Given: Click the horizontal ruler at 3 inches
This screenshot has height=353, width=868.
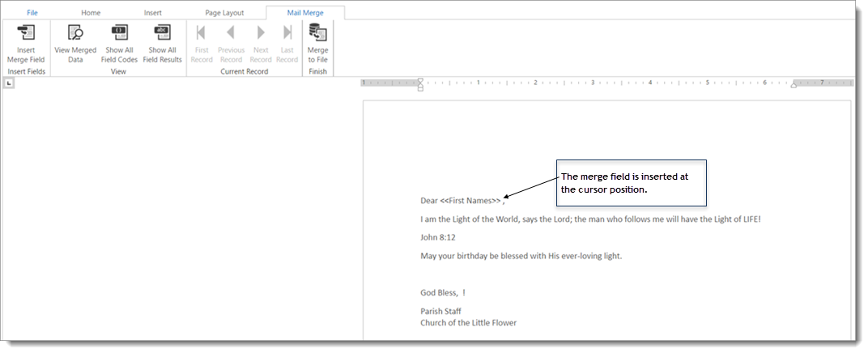Looking at the screenshot, I should [593, 83].
